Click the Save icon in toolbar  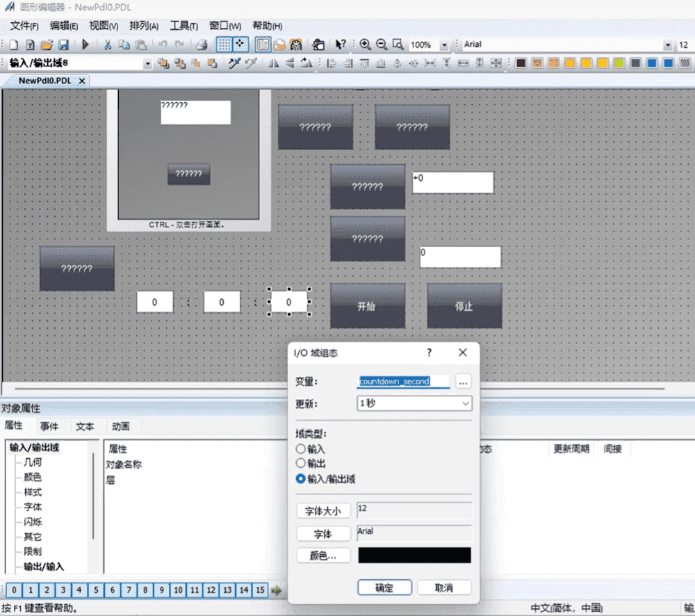[x=63, y=44]
